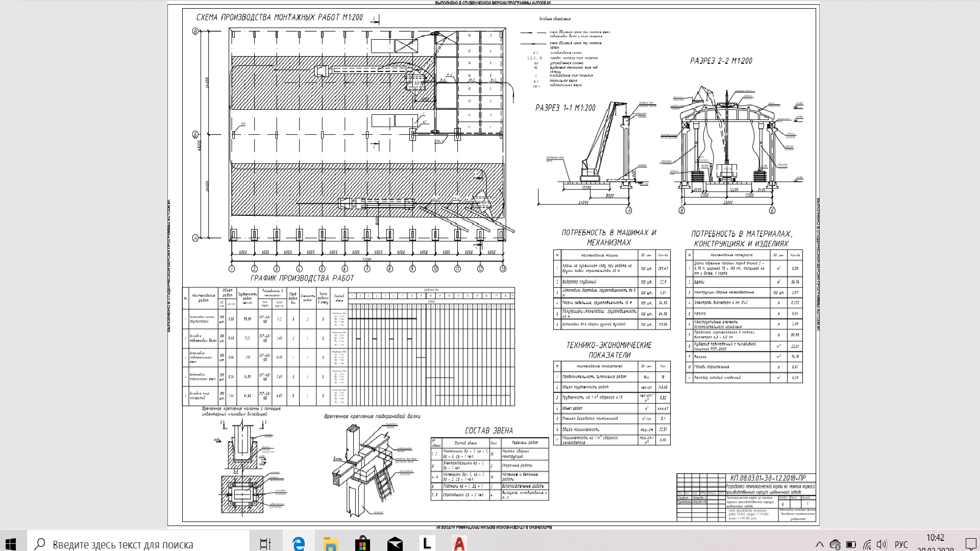Open the Mail app from the taskbar

[x=395, y=544]
